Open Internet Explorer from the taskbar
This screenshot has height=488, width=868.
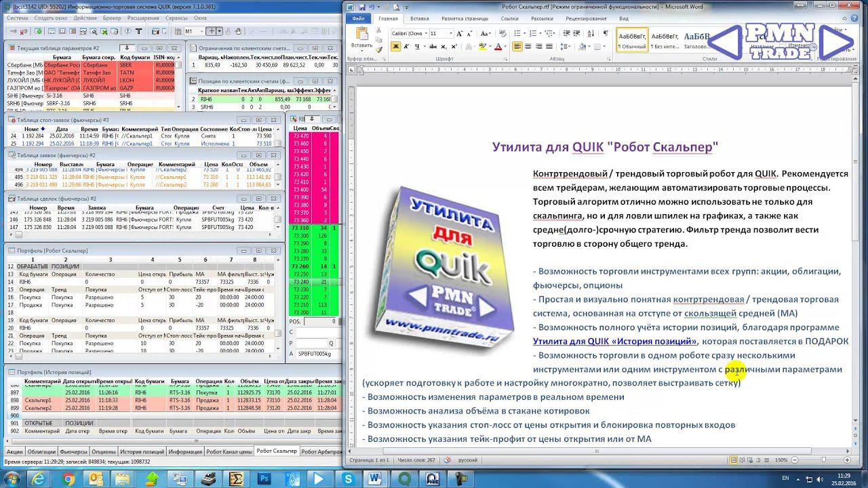40,479
